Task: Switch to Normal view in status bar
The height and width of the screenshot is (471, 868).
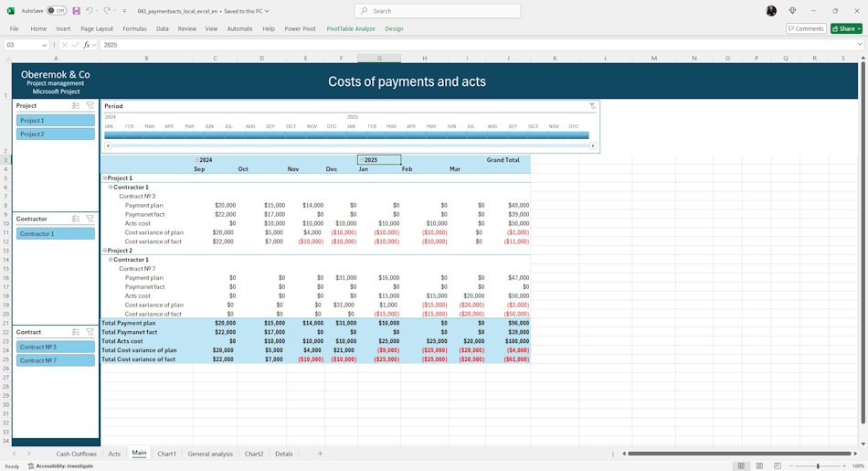Action: (741, 466)
